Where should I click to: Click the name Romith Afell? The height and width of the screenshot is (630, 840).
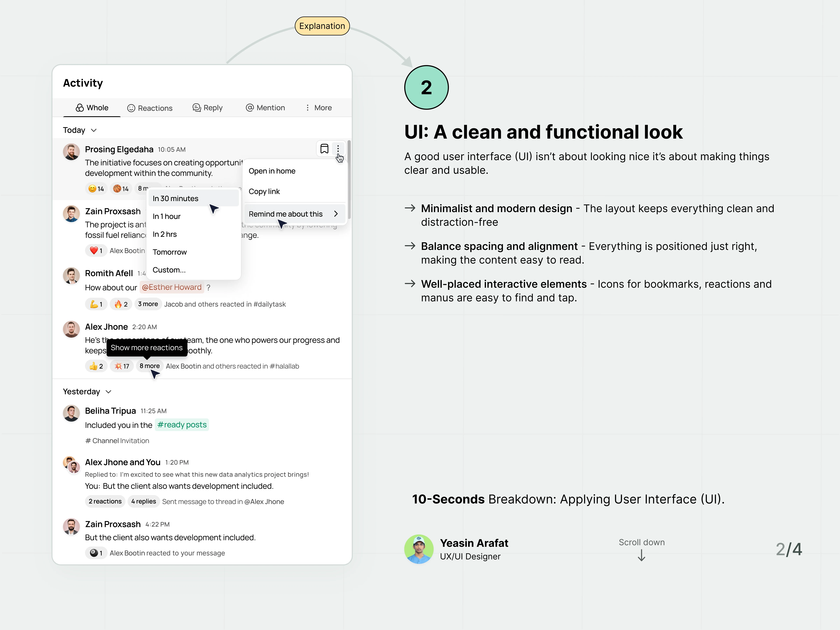point(109,273)
